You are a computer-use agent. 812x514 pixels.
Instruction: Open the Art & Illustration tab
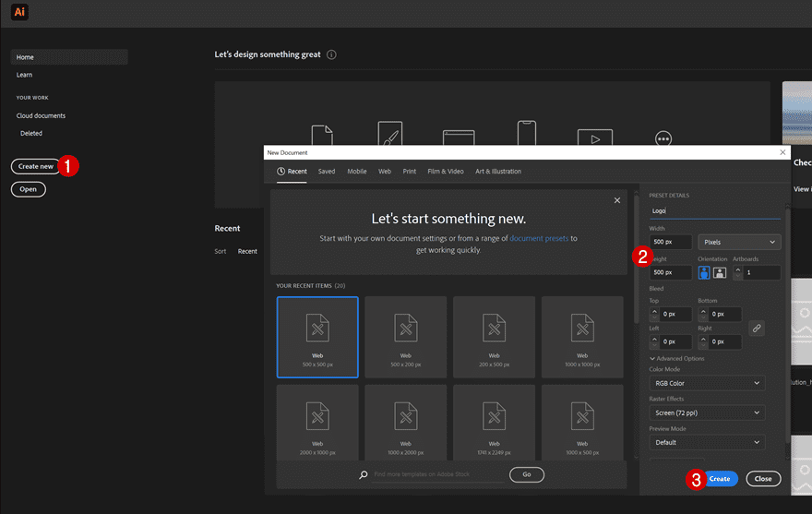[x=497, y=172]
